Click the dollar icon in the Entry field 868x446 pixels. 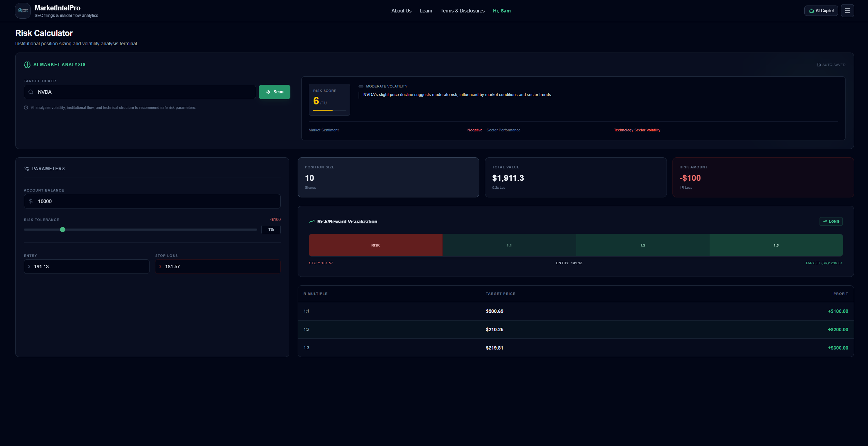click(29, 267)
